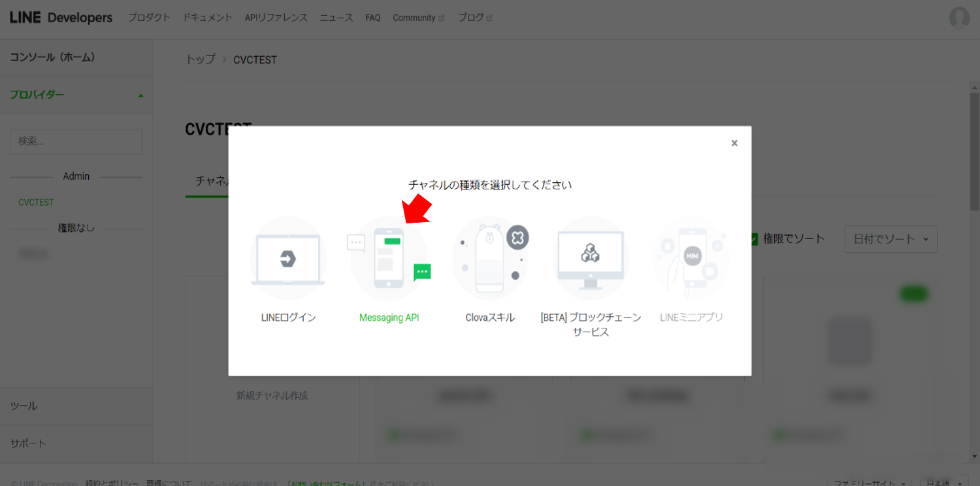Click トップ in the breadcrumb
The width and height of the screenshot is (980, 486).
click(x=201, y=59)
